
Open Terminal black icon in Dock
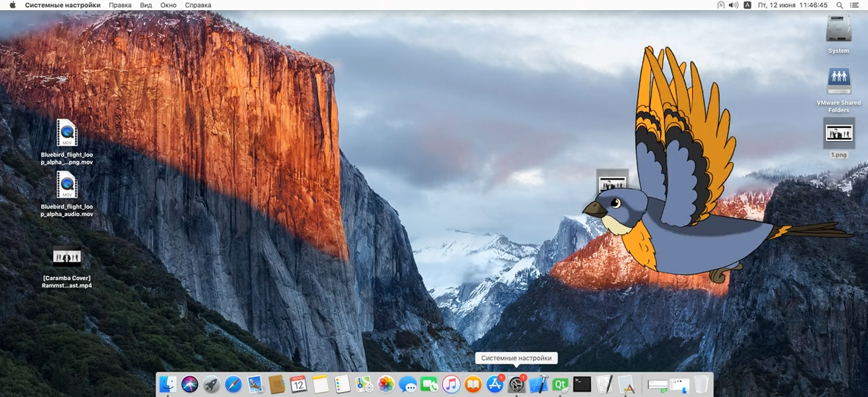point(582,384)
